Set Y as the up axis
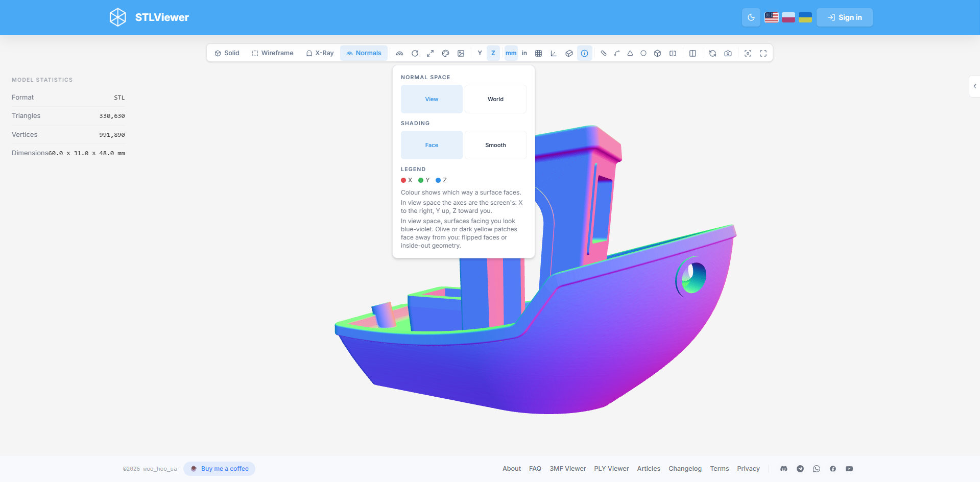 (x=480, y=53)
